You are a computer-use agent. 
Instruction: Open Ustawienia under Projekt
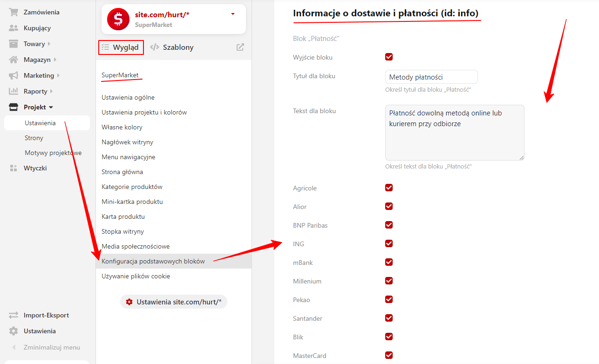point(47,123)
